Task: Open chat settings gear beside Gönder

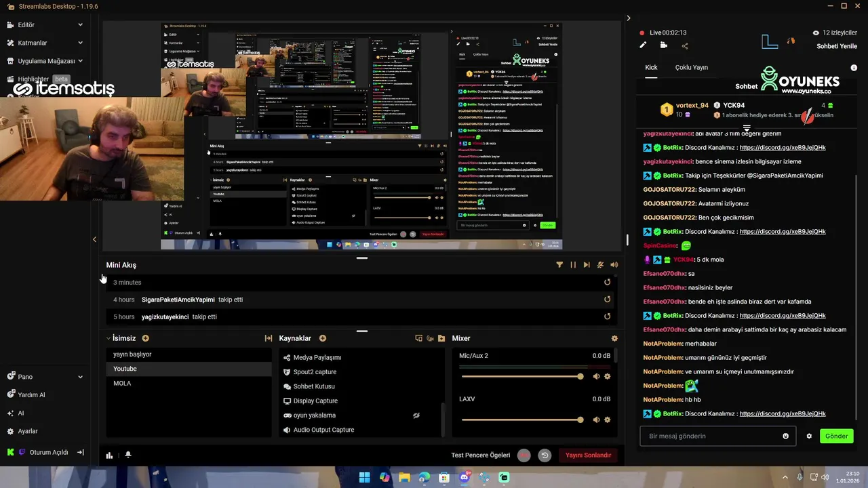Action: pyautogui.click(x=809, y=436)
